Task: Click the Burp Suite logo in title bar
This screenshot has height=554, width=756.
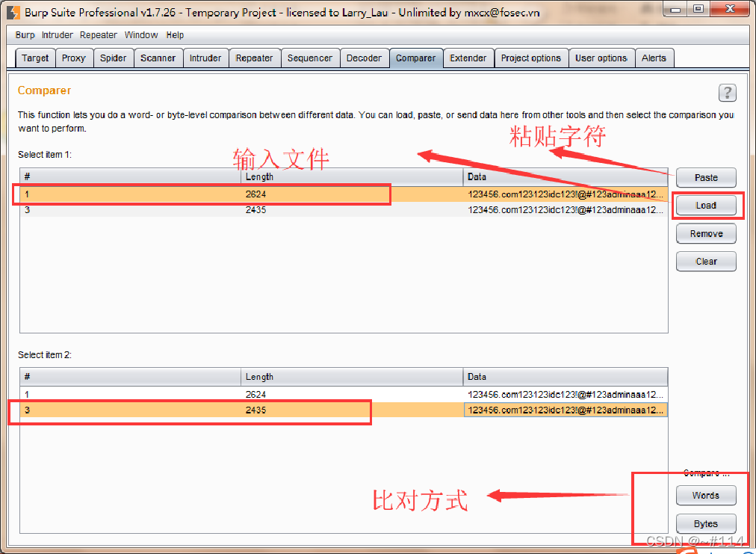Action: click(14, 13)
